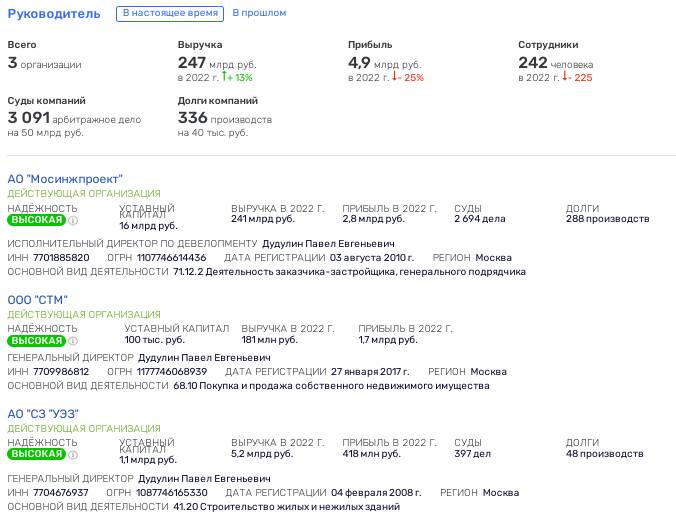Click ВЫСОКАЯ badge for Мосинжпроект
This screenshot has width=676, height=515.
(37, 220)
